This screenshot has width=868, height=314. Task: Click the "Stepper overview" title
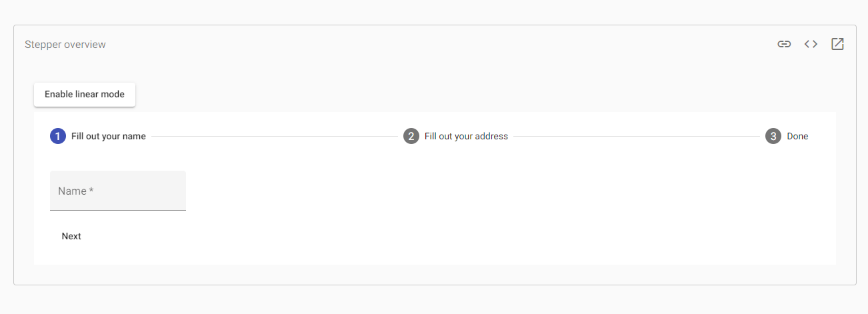click(65, 45)
